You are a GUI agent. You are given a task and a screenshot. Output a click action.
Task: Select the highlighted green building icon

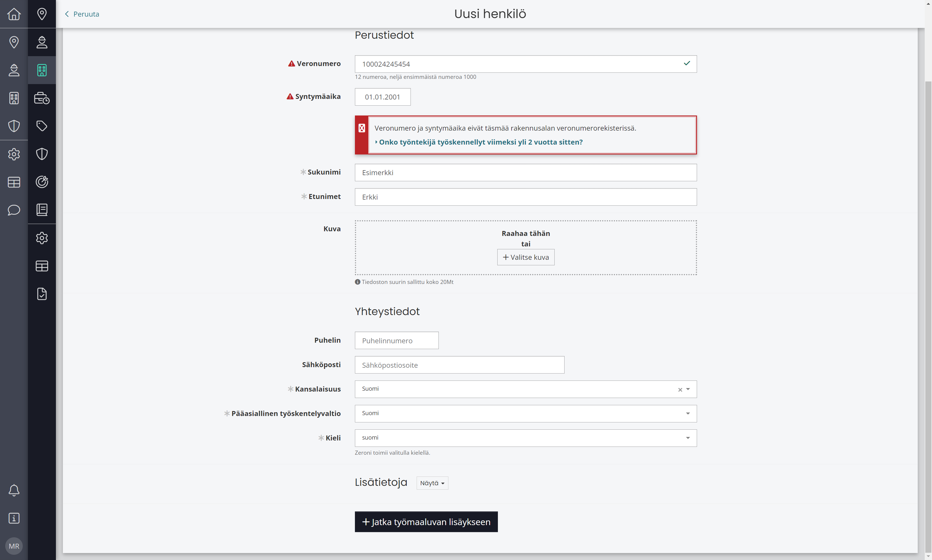click(x=42, y=70)
